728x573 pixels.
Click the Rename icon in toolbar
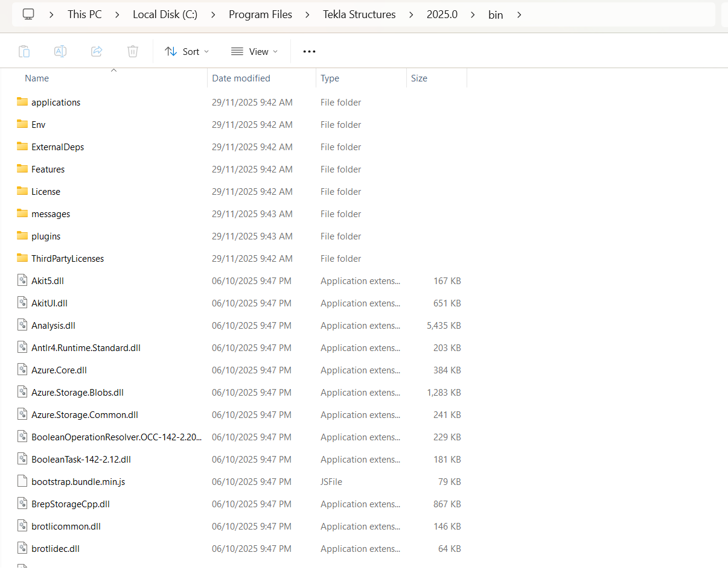[60, 51]
